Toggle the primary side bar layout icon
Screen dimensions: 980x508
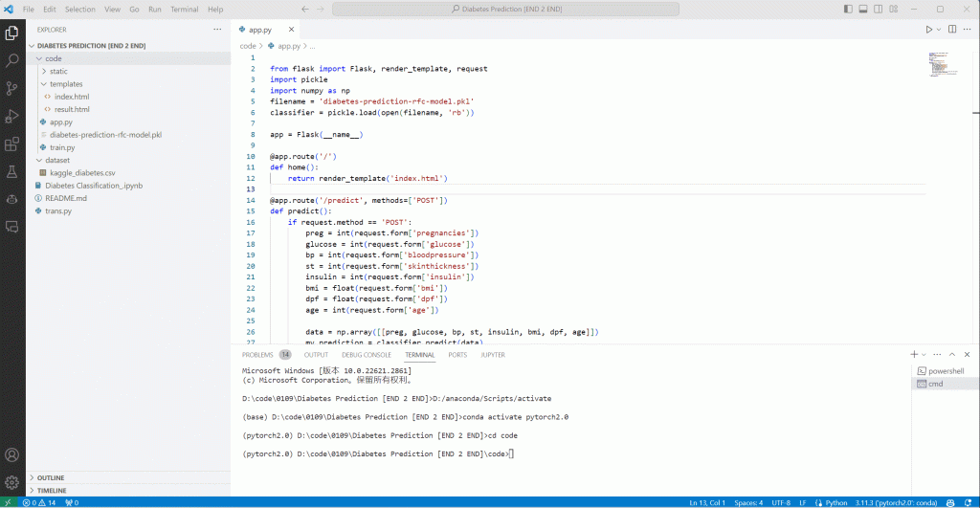tap(848, 9)
